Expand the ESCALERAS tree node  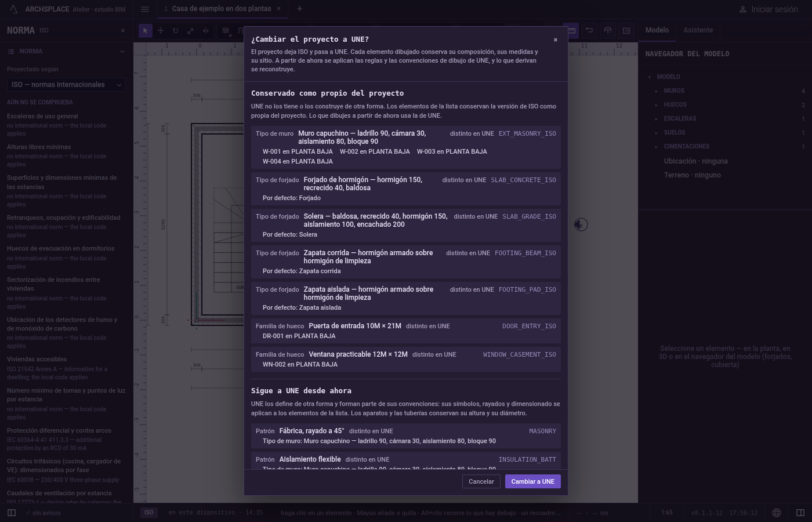point(657,119)
